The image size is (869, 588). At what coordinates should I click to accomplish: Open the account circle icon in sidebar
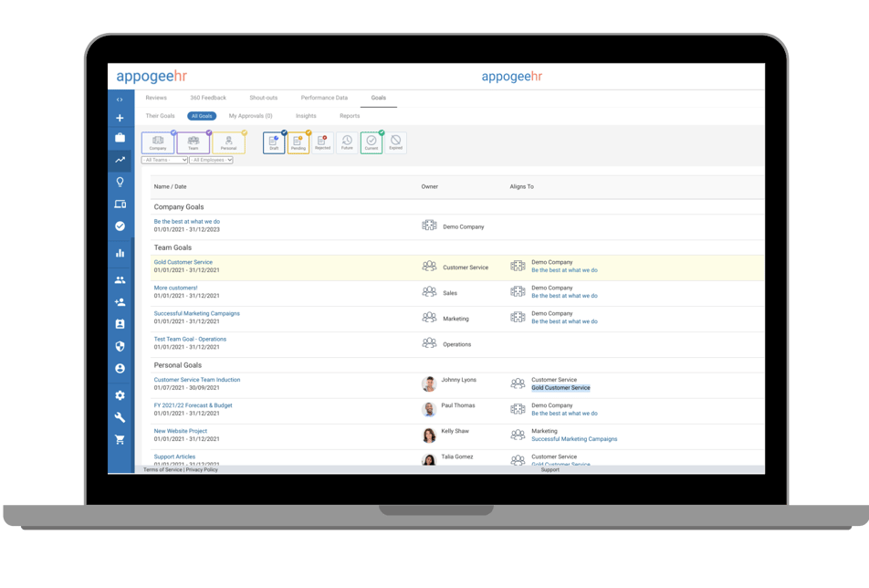[x=120, y=369]
